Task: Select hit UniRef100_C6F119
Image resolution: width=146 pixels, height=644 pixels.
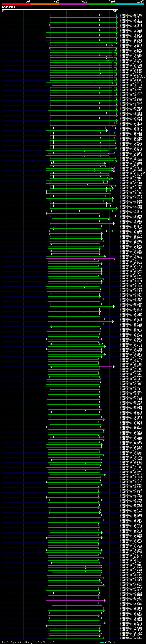Action: [131, 17]
